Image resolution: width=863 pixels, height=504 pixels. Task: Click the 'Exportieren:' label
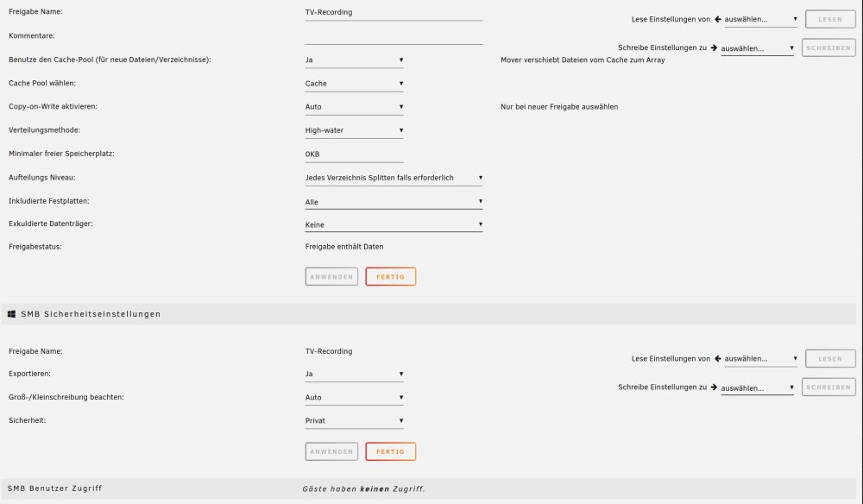click(29, 374)
